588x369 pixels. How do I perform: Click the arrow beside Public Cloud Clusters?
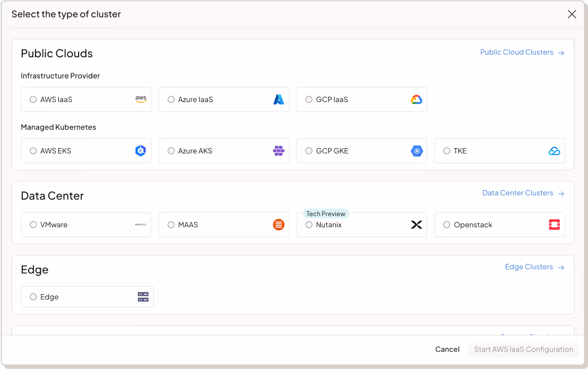[561, 53]
